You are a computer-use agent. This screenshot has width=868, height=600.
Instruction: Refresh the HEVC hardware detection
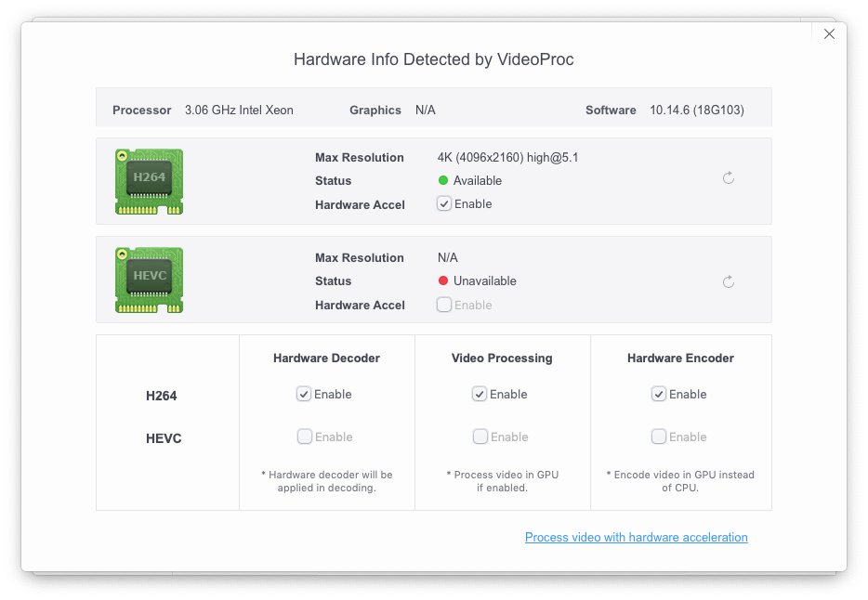729,282
